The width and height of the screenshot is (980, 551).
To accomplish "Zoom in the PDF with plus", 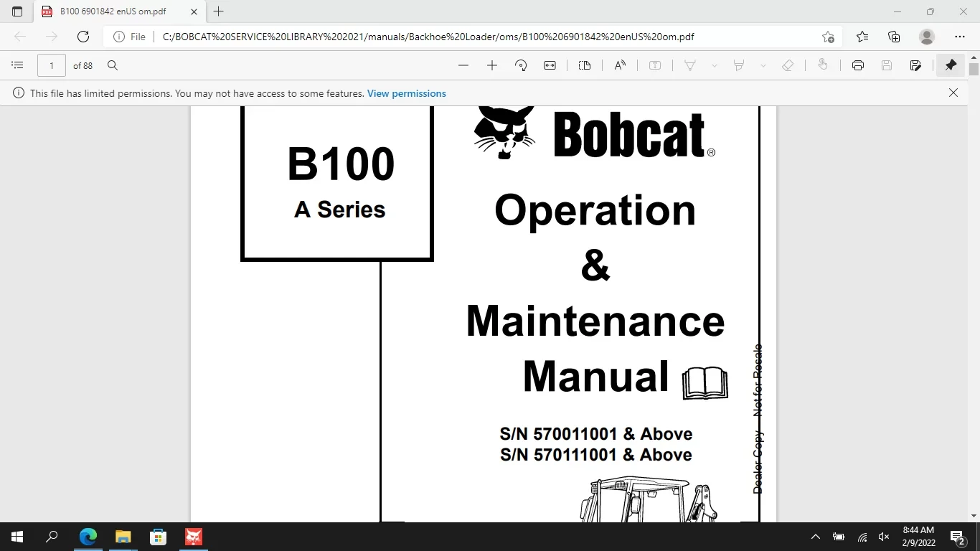I will pos(492,65).
